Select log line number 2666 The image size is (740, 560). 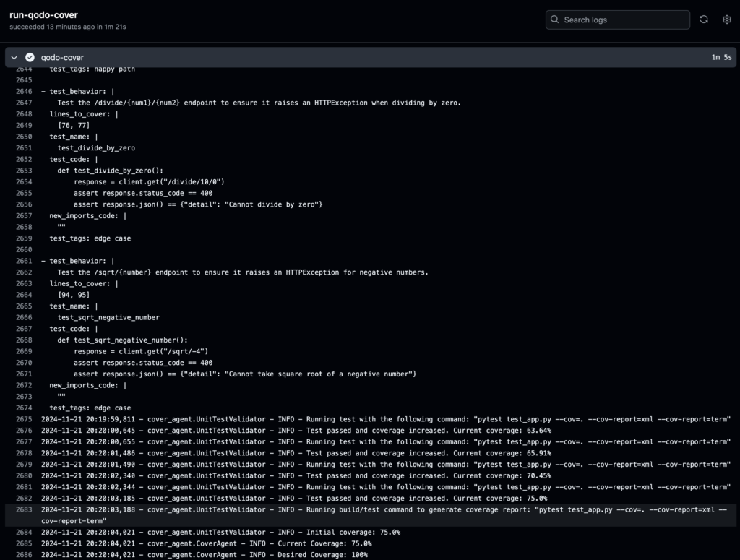pos(24,317)
